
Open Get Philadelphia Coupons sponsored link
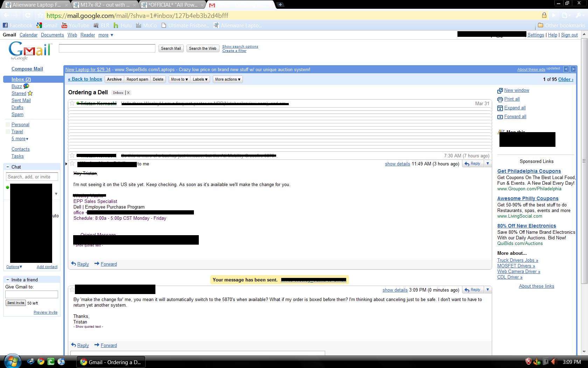[x=529, y=171]
